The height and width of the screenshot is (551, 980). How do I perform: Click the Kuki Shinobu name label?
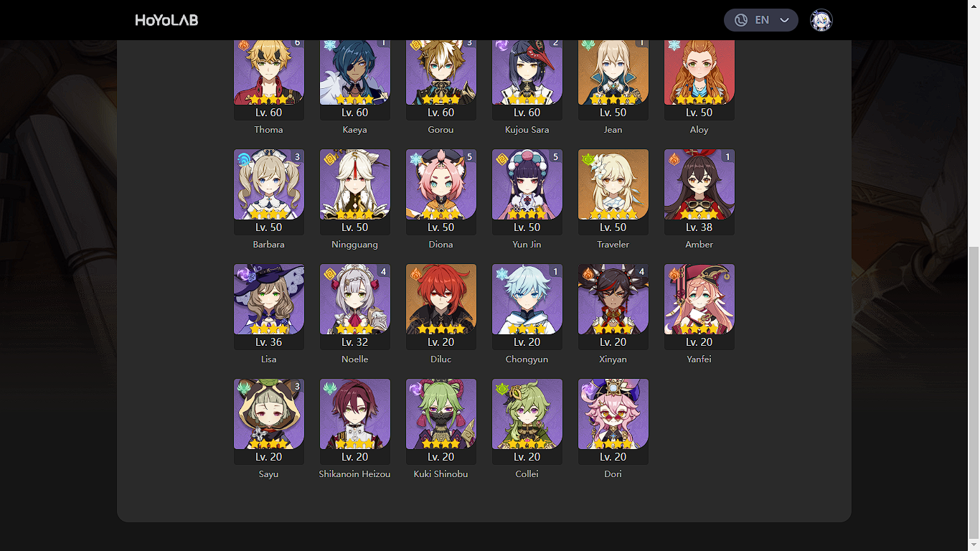(441, 474)
